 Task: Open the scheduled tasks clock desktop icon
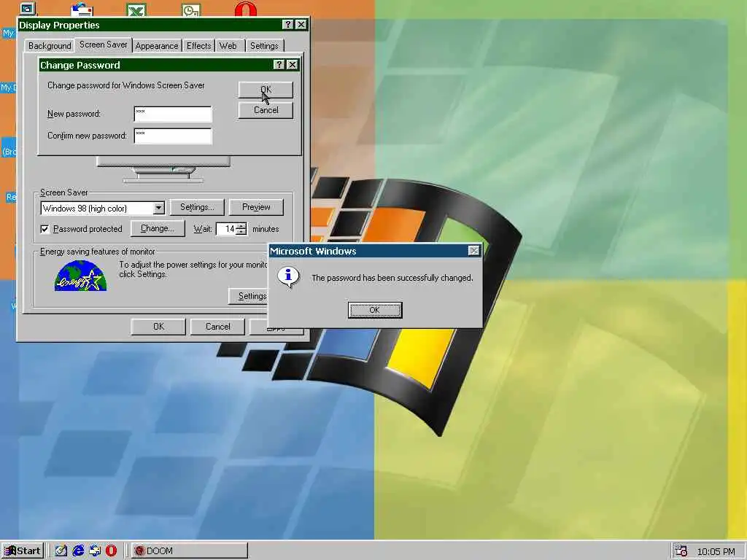[x=192, y=9]
